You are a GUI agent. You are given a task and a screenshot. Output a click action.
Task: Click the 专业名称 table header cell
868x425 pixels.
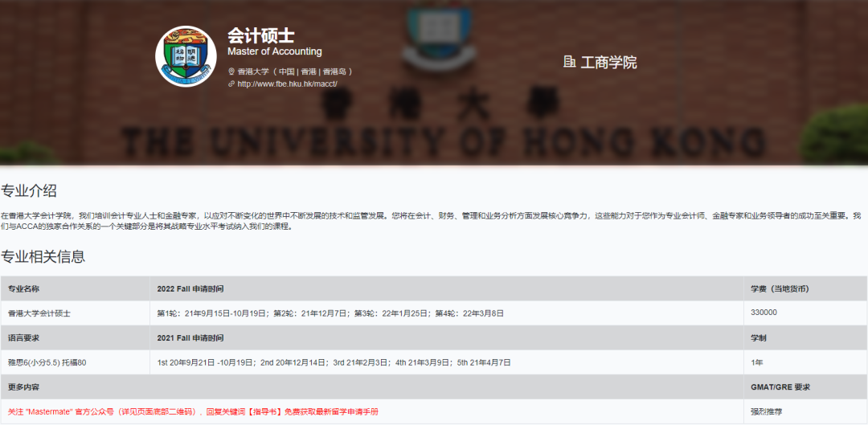(x=24, y=288)
